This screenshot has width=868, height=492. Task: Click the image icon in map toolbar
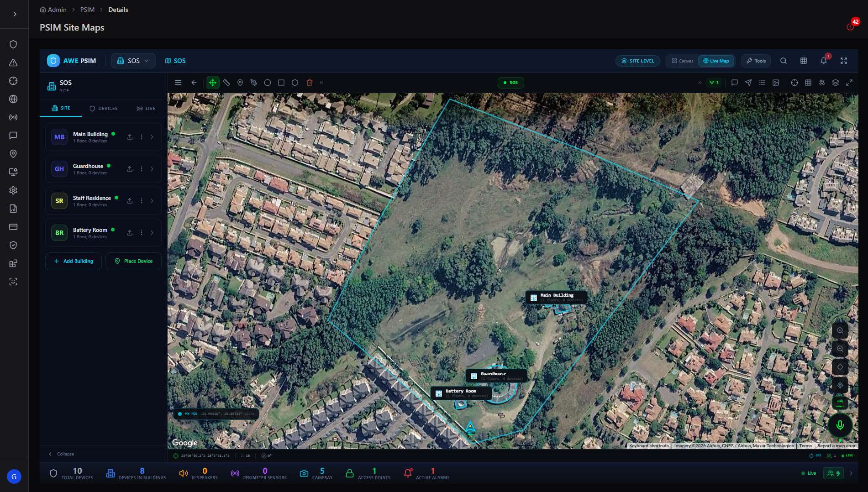tap(776, 83)
